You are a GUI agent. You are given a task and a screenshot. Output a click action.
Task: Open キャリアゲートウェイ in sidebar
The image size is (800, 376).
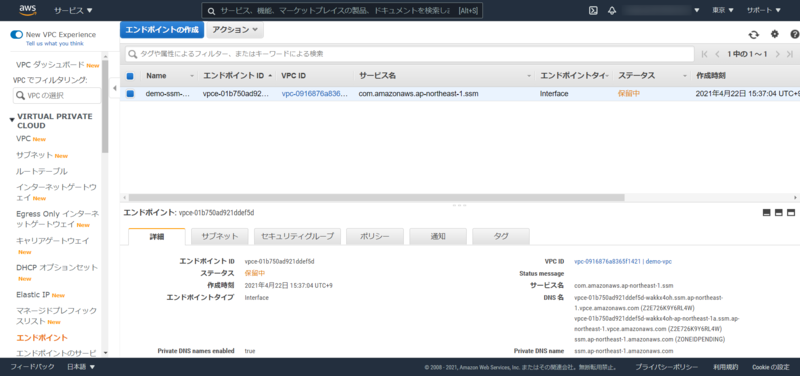point(53,241)
